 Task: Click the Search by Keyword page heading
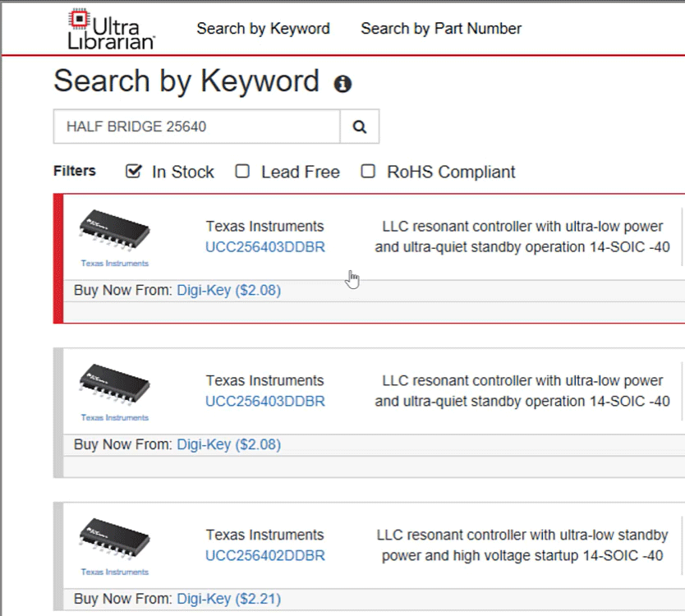pyautogui.click(x=186, y=81)
